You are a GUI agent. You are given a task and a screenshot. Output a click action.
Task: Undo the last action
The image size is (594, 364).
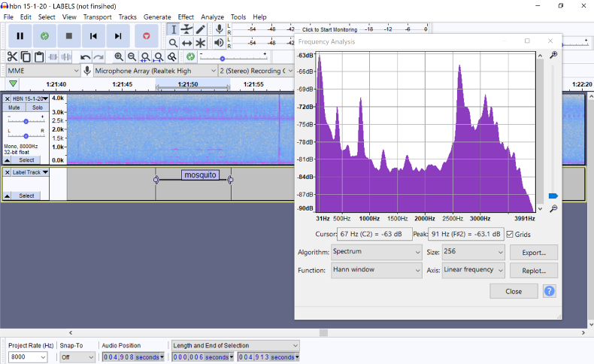(x=85, y=57)
